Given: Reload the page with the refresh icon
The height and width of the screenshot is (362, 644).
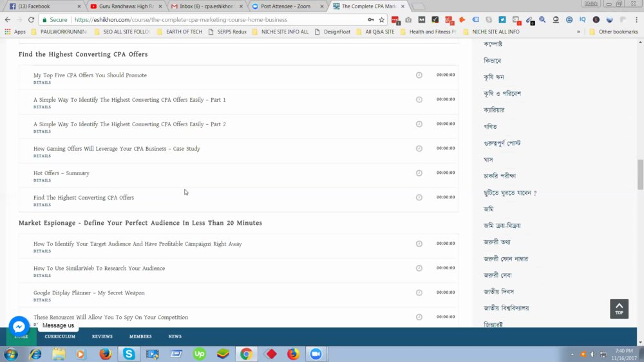Looking at the screenshot, I should 31,19.
